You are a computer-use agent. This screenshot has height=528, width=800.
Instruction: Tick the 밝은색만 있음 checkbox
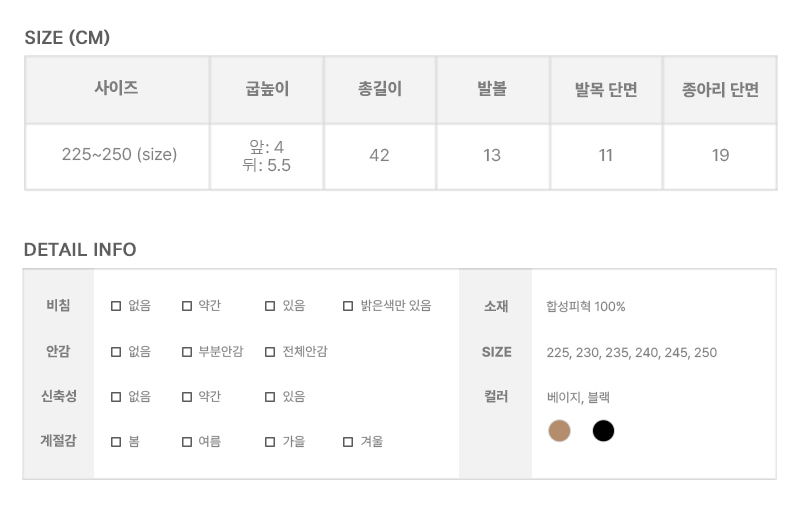pos(348,306)
